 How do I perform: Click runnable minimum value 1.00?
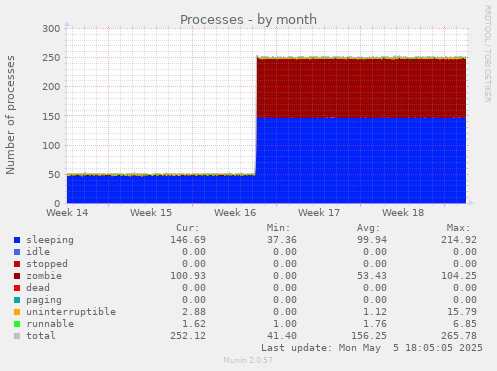pos(285,324)
